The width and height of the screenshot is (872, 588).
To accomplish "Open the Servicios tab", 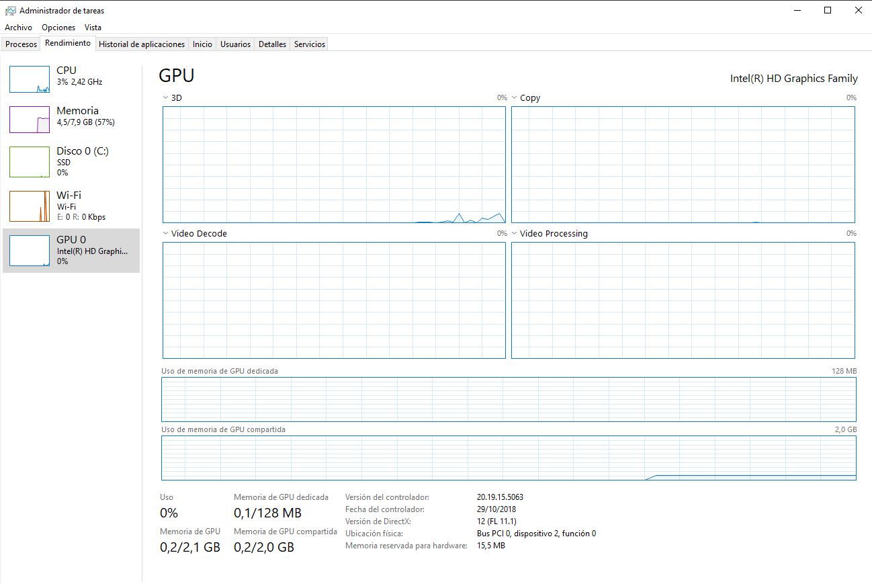I will (x=310, y=44).
